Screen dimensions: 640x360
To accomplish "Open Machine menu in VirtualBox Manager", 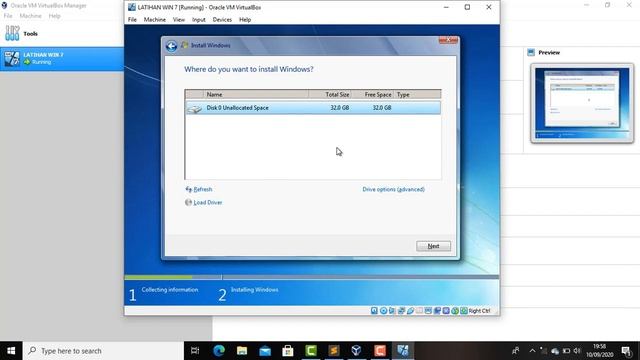I will pos(31,16).
